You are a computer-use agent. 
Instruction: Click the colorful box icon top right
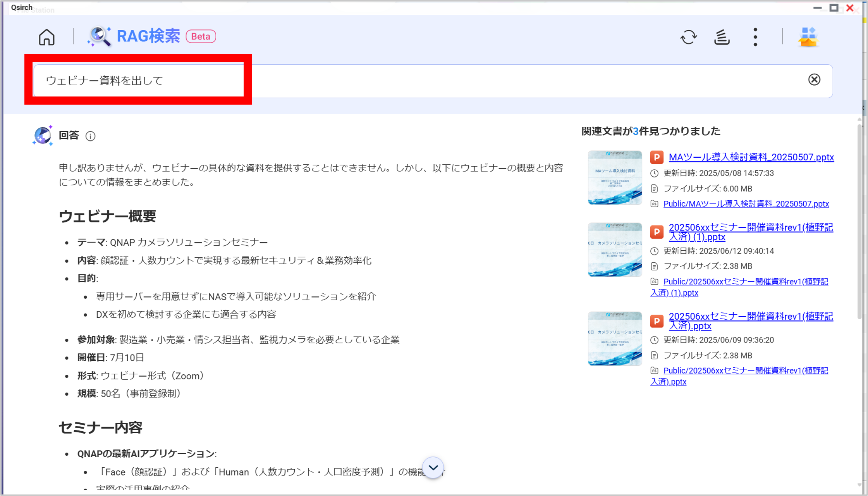coord(808,37)
